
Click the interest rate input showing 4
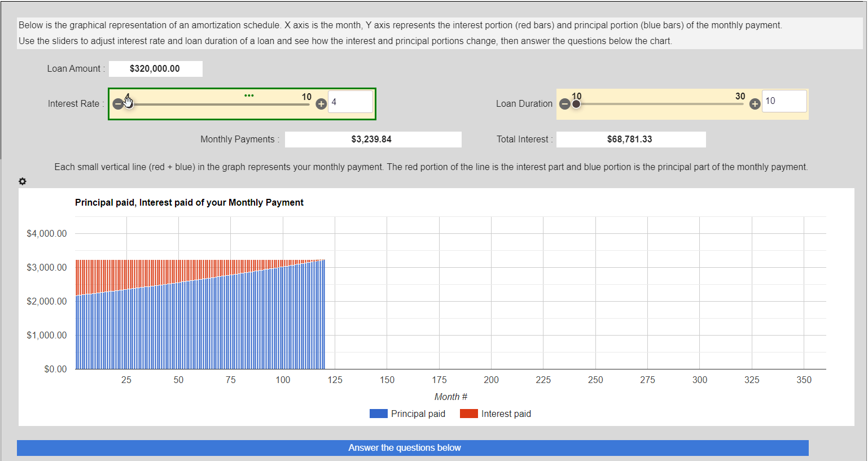[350, 101]
